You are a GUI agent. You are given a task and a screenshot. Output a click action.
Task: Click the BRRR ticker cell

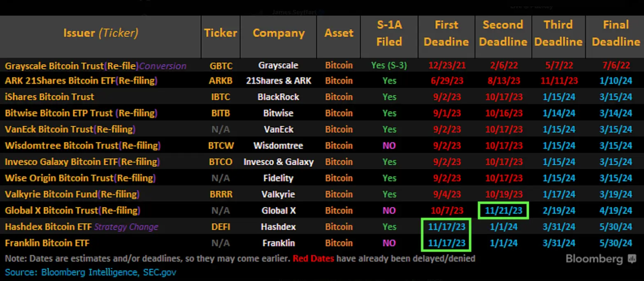(221, 194)
